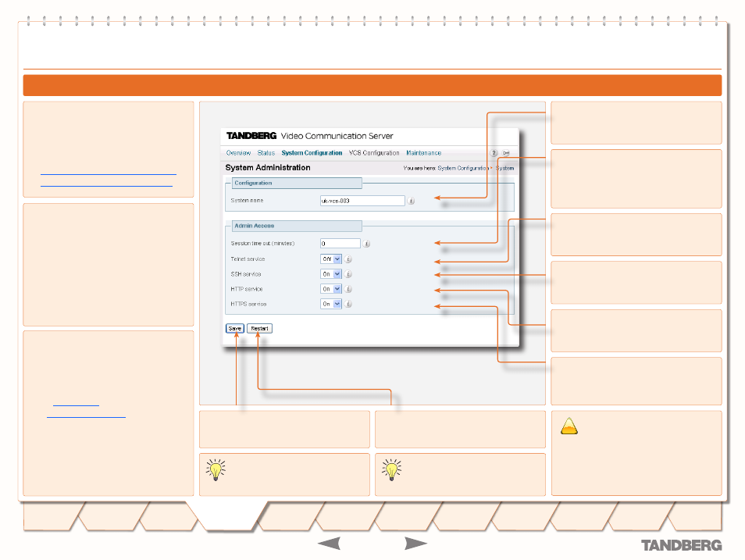
Task: Show info for System name field
Action: [411, 201]
